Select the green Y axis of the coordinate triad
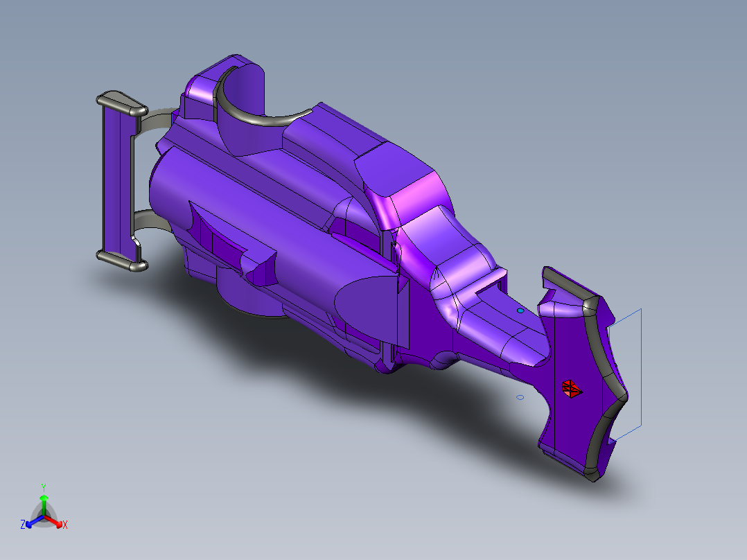The image size is (747, 560). pos(44,499)
